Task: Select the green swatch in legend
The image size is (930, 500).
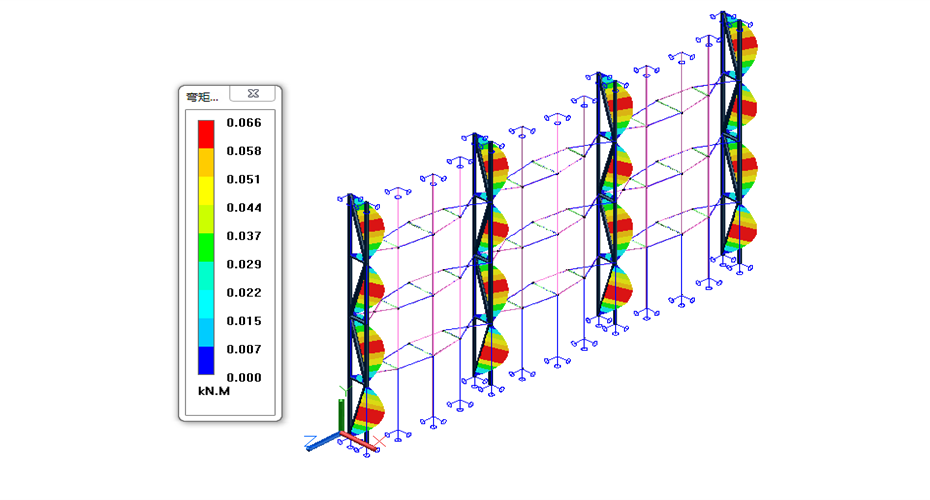Action: [x=206, y=247]
